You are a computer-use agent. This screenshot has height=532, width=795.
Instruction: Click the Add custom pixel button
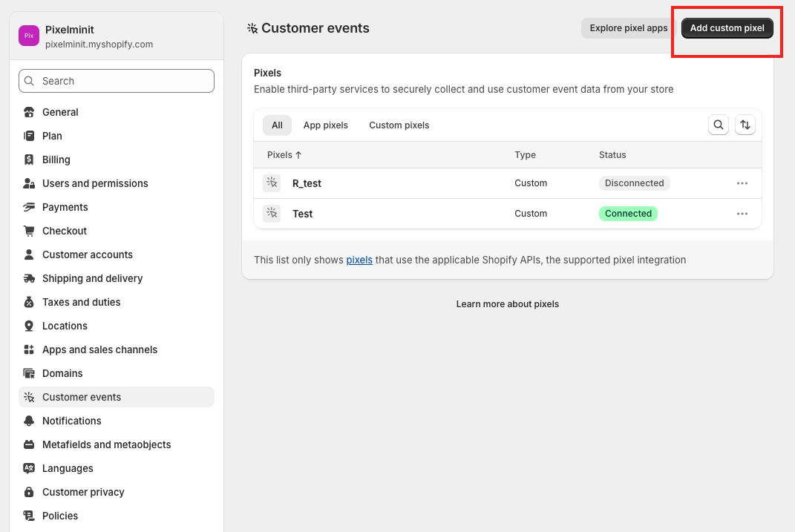[x=727, y=28]
